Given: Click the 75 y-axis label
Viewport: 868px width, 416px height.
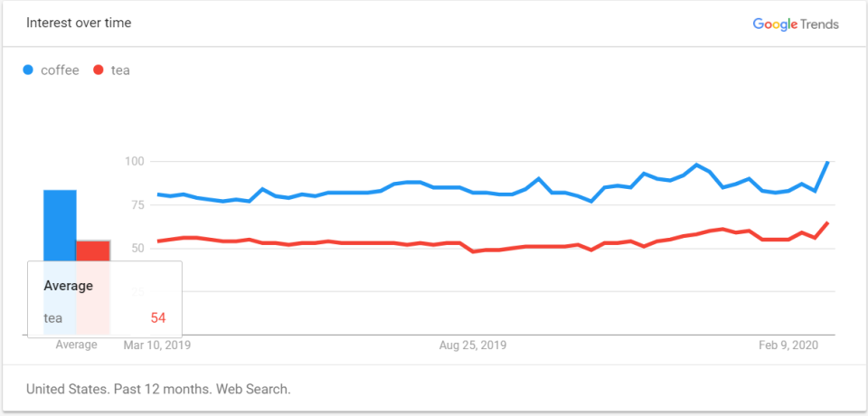Looking at the screenshot, I should (137, 204).
